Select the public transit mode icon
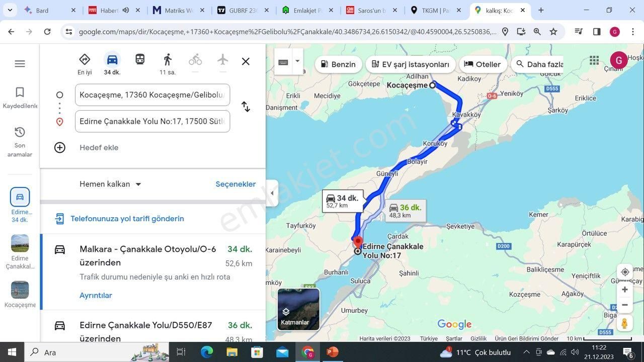 pos(140,59)
